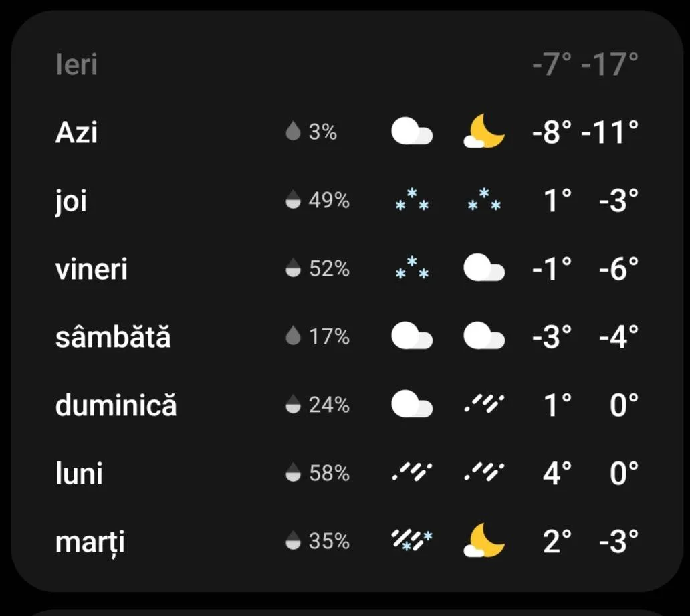The width and height of the screenshot is (690, 616).
Task: Open the joi day label
Action: click(71, 201)
